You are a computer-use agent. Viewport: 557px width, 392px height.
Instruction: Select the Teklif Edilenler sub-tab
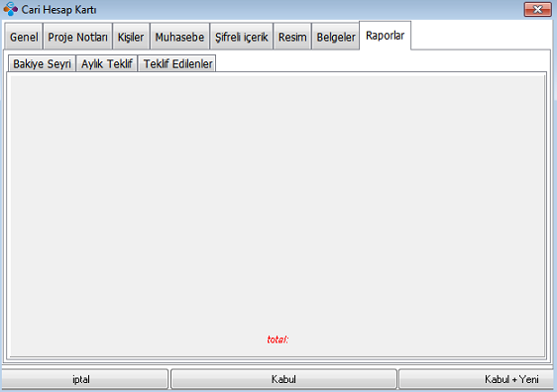177,63
